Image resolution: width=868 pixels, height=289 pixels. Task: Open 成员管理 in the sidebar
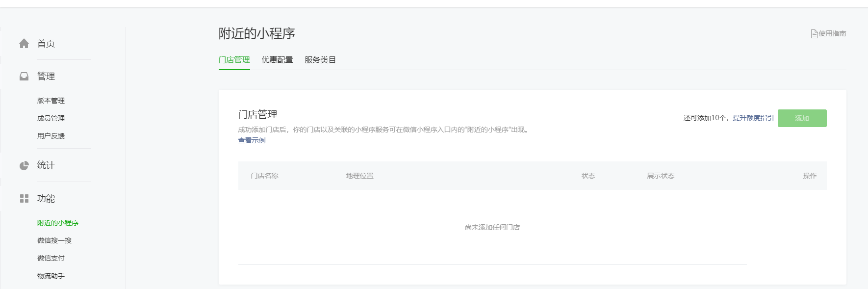[x=51, y=118]
